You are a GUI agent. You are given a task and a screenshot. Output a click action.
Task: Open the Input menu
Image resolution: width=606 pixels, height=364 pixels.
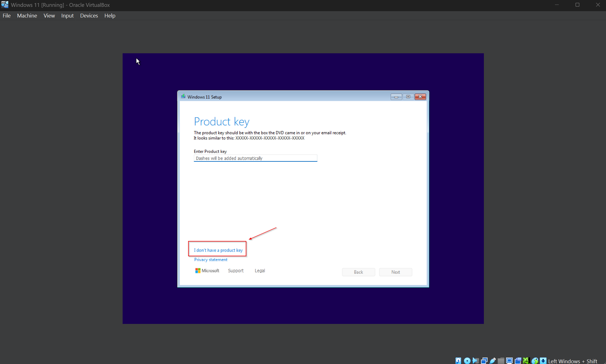point(67,15)
